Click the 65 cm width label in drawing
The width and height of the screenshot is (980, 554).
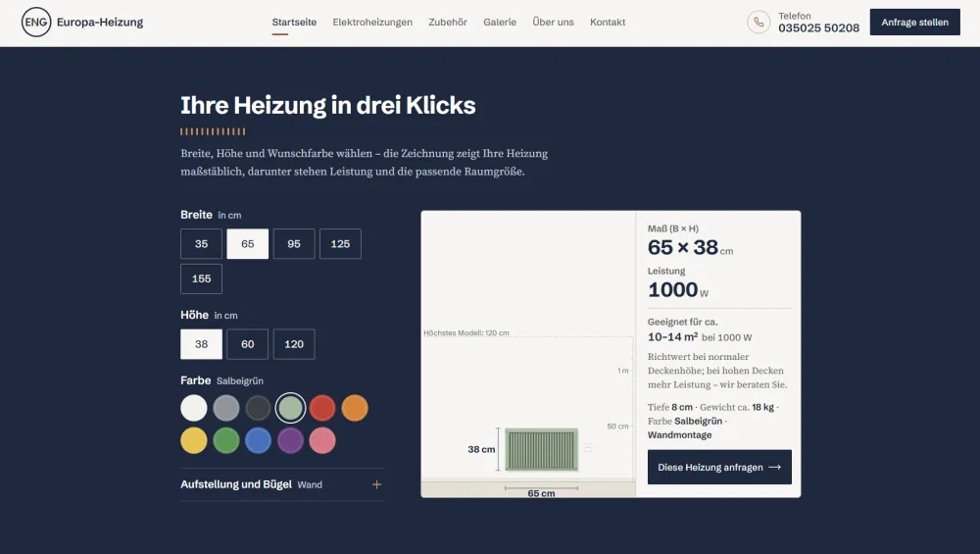pos(541,493)
